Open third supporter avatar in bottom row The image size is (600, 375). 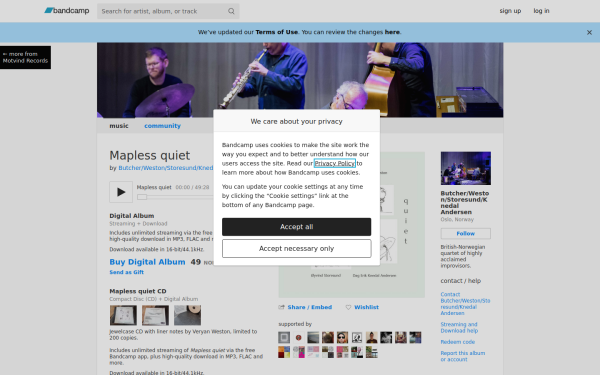(x=313, y=352)
